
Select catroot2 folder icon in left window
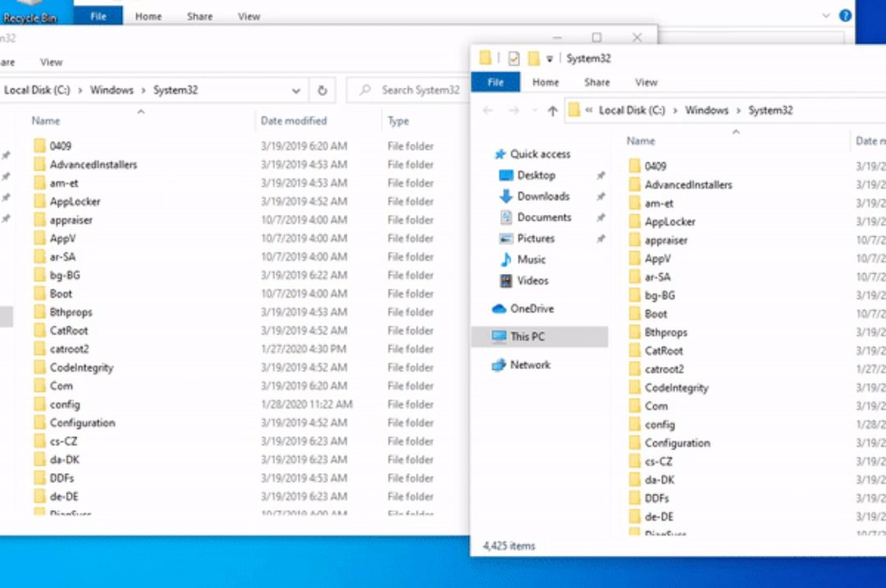point(39,349)
